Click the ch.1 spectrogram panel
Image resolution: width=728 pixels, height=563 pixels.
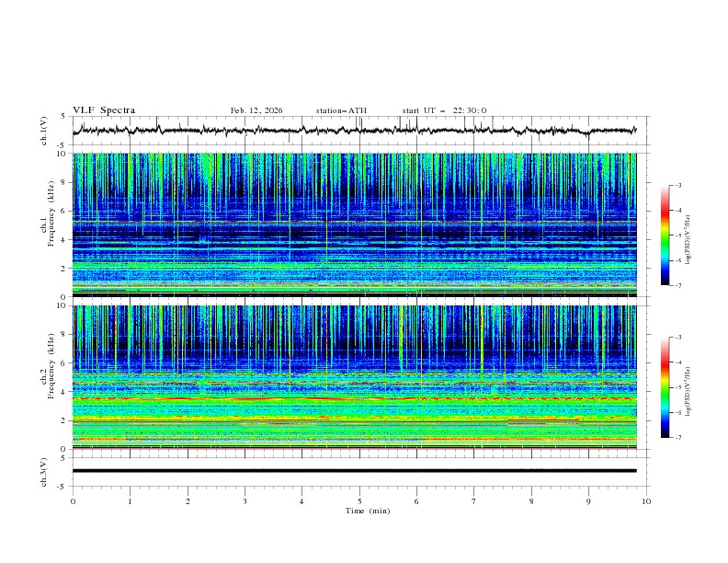(355, 224)
